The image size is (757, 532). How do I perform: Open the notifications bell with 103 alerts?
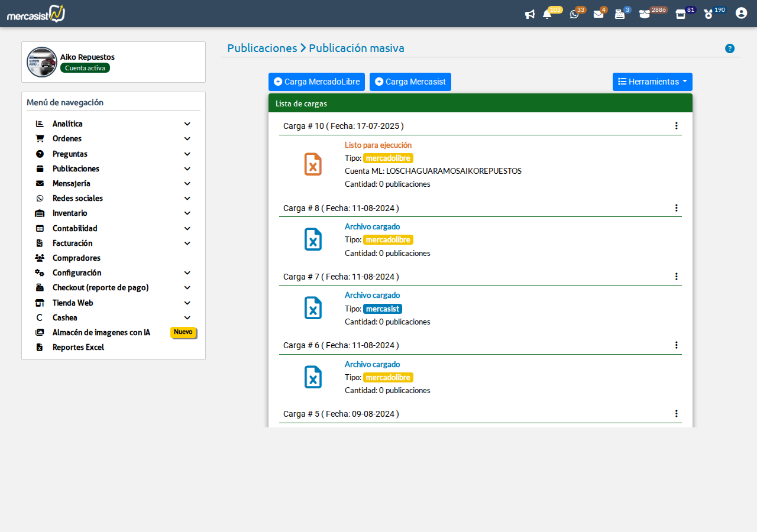(x=548, y=13)
